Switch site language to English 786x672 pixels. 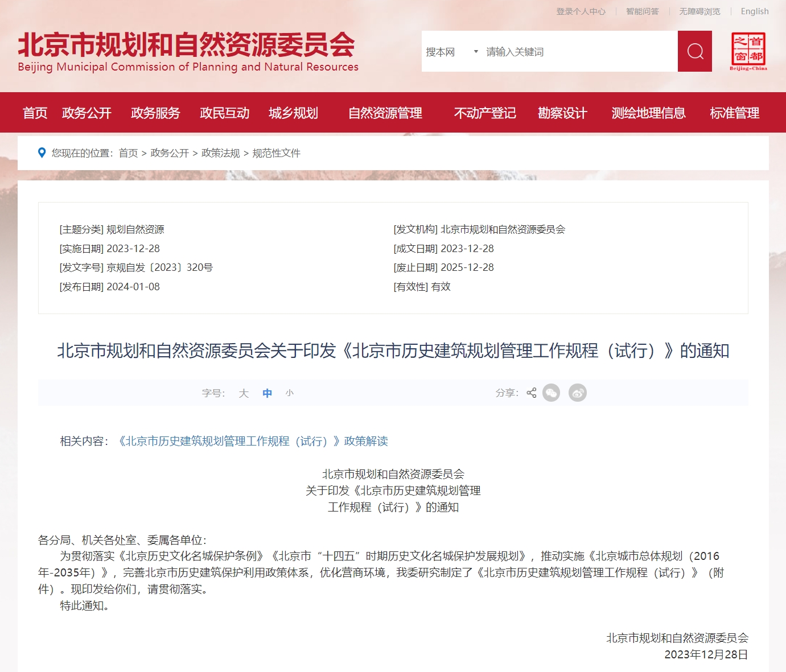[x=754, y=11]
